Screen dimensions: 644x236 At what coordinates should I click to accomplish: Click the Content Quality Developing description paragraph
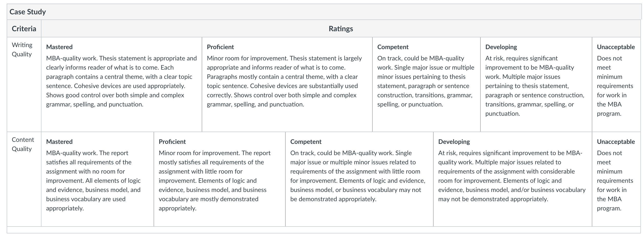pyautogui.click(x=512, y=176)
